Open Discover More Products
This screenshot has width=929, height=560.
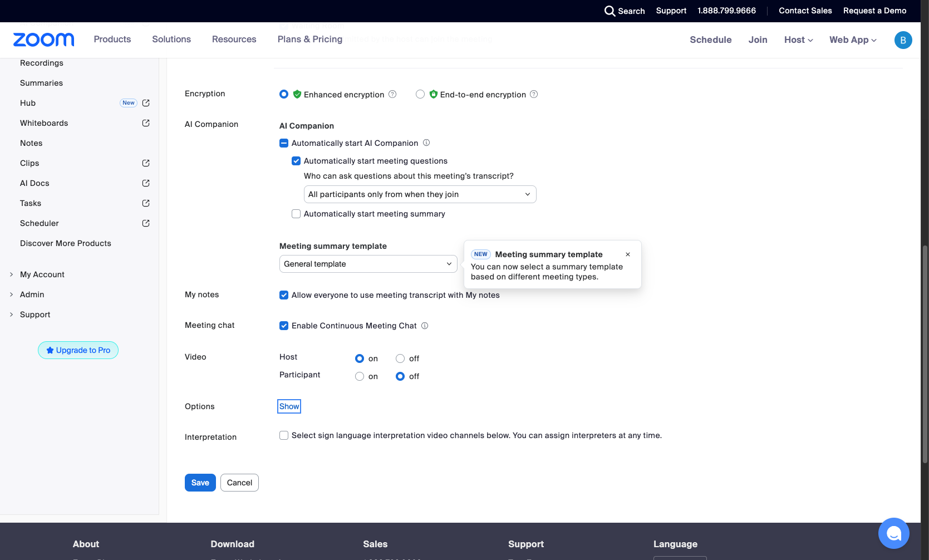[66, 243]
